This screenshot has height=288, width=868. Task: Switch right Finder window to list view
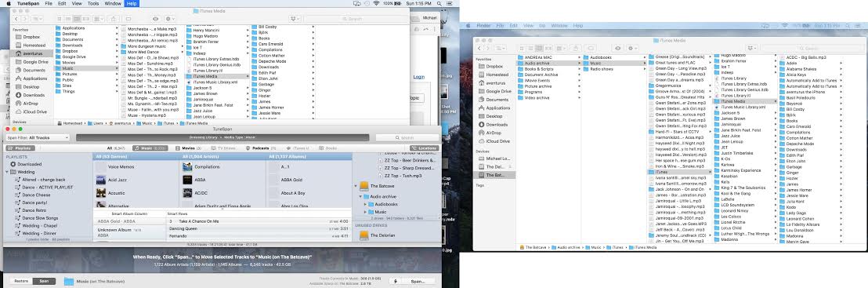[531, 49]
